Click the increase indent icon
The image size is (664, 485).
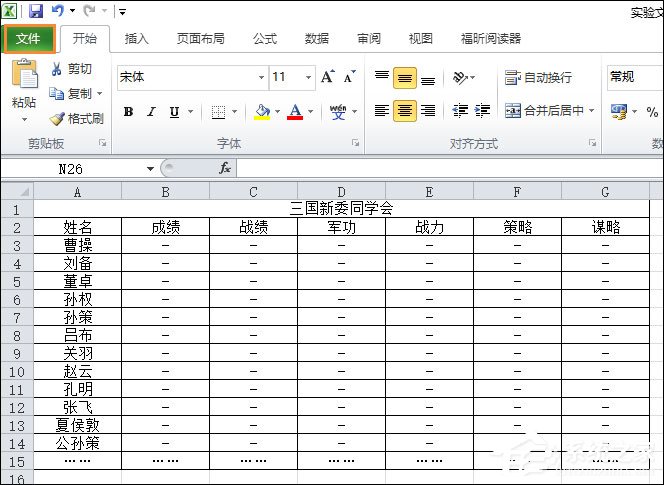click(x=483, y=111)
